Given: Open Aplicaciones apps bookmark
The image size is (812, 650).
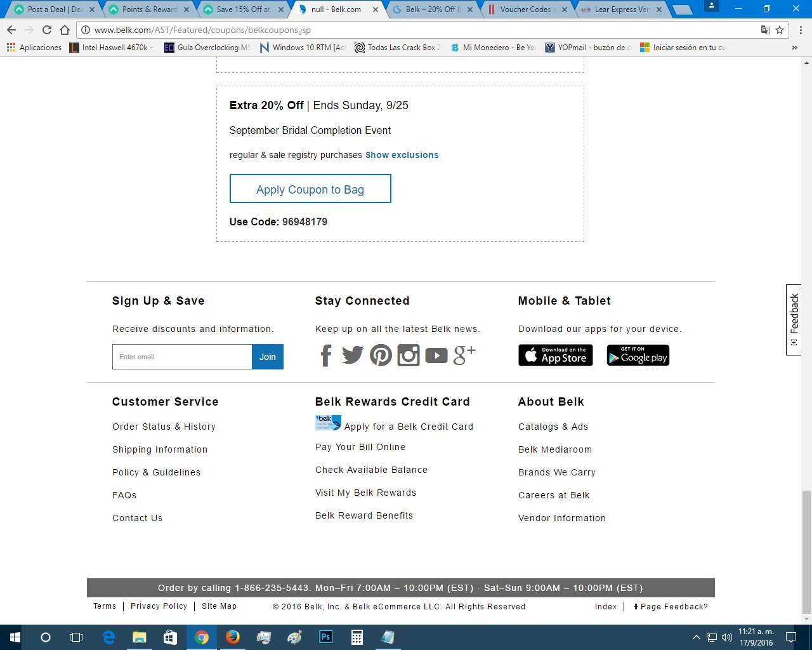Looking at the screenshot, I should coord(34,48).
